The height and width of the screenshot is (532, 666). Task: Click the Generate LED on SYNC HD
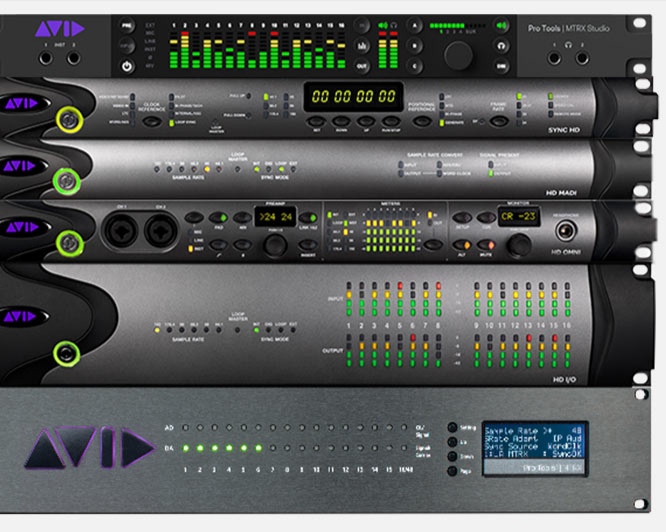(x=442, y=123)
